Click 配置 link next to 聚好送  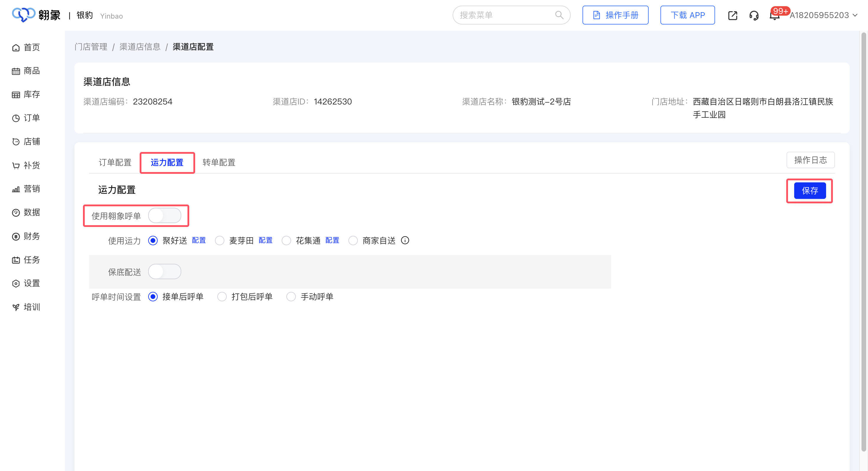pos(199,240)
